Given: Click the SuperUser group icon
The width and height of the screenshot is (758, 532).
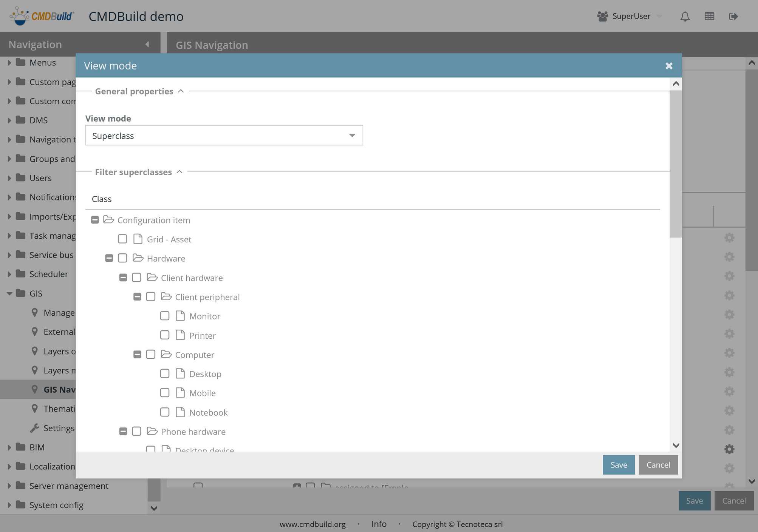Looking at the screenshot, I should [x=602, y=16].
